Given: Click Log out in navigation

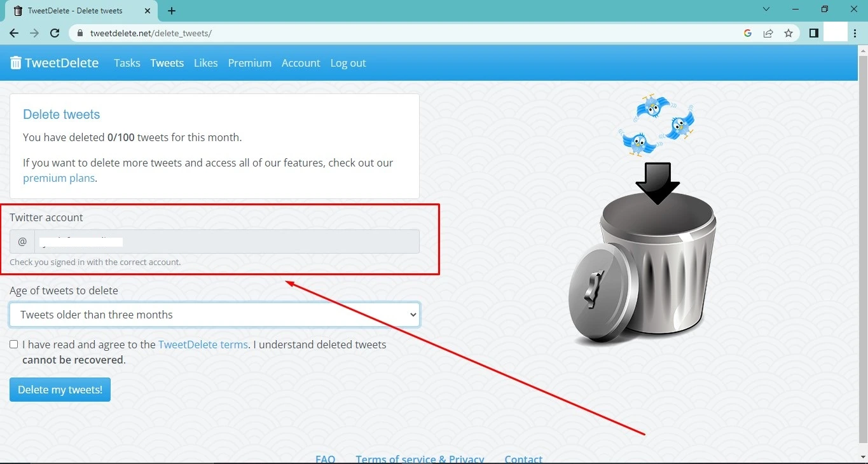Looking at the screenshot, I should (x=348, y=63).
